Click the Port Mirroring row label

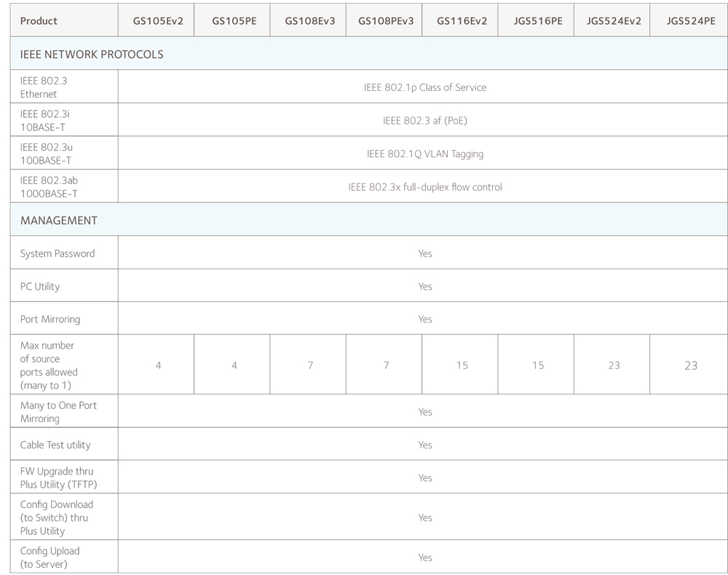[x=50, y=320]
